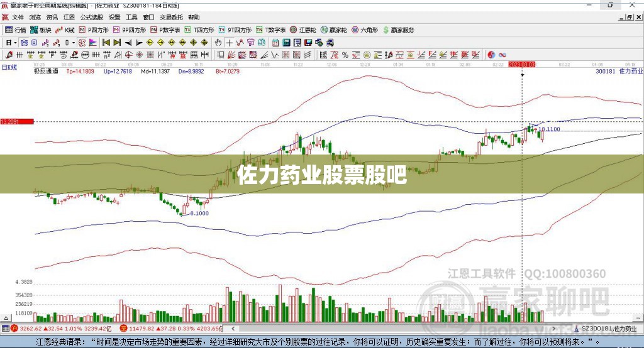
Task: Click the black left arrow icon
Action: 128,43
